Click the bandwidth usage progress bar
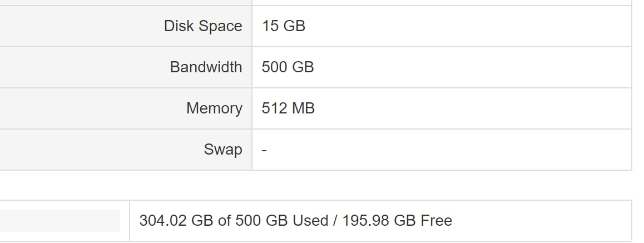644x243 pixels. click(60, 221)
